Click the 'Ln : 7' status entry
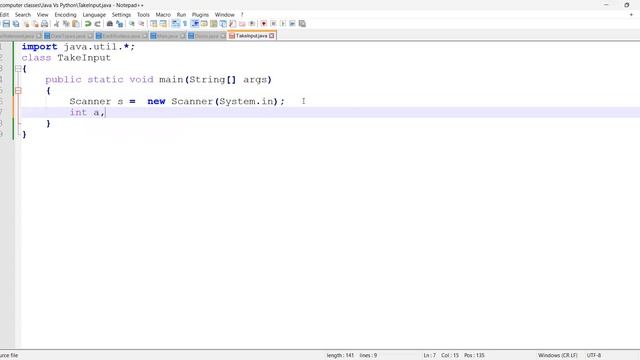 [x=429, y=356]
